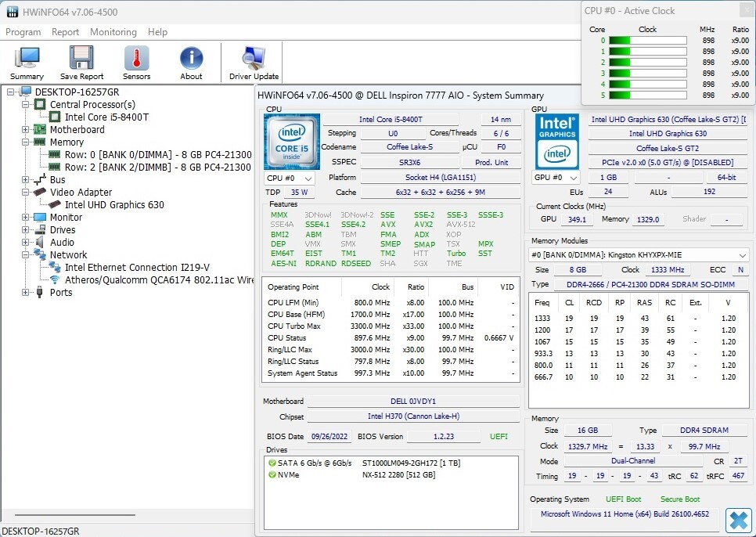Expand the Monitor node
756x537 pixels.
pos(26,218)
